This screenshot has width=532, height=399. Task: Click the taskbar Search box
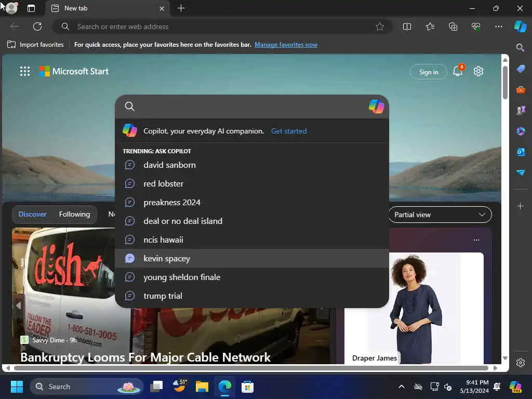coord(87,387)
